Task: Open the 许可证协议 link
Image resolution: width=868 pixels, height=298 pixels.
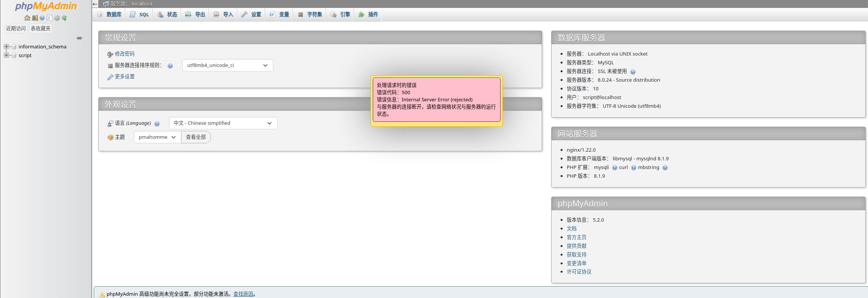Action: 579,272
